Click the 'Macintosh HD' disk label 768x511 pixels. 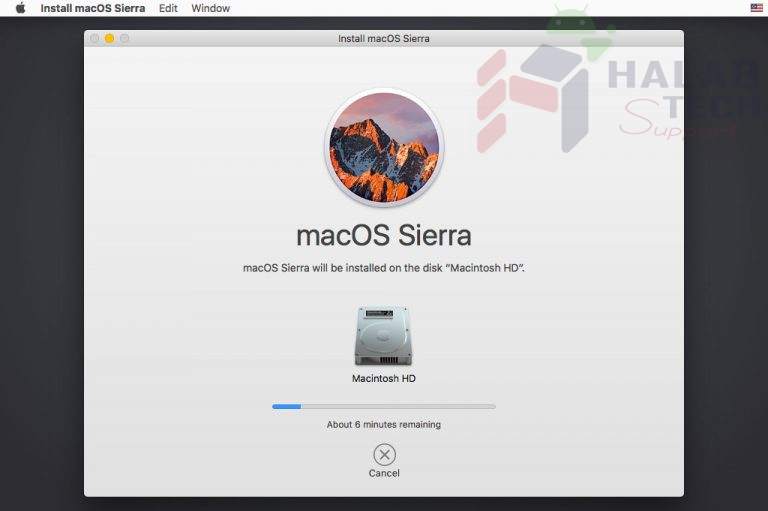tap(384, 379)
